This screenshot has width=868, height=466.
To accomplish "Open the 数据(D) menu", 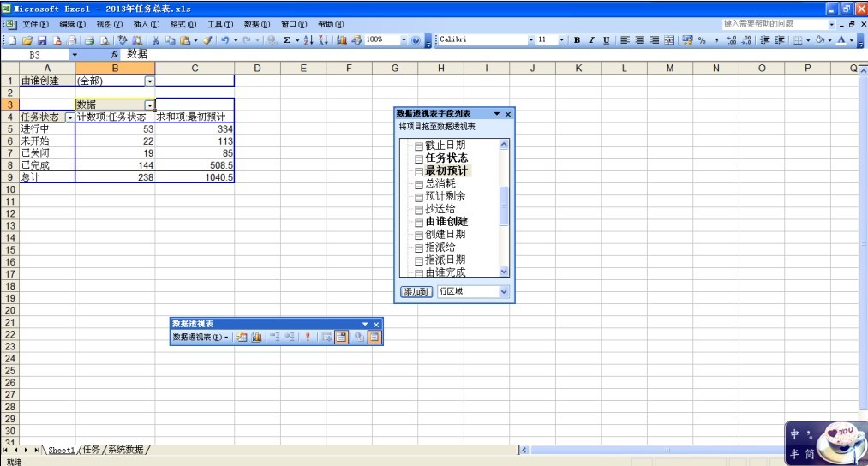I will [x=256, y=24].
